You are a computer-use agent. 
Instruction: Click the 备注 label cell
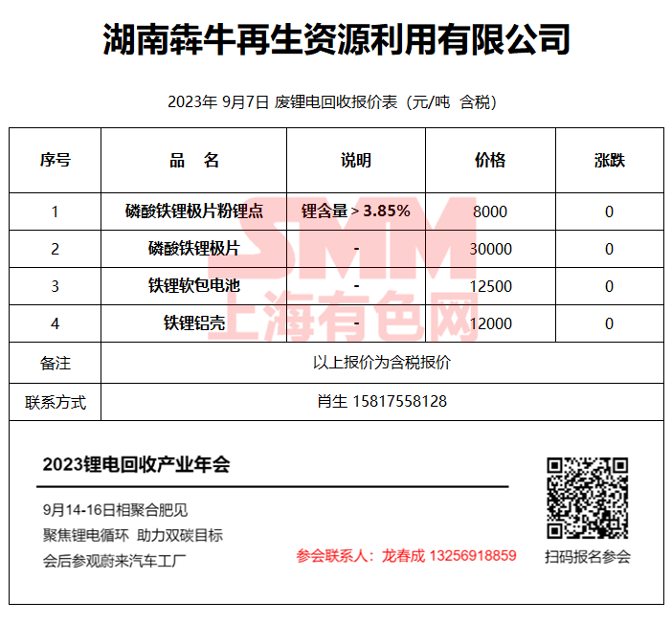(x=56, y=364)
